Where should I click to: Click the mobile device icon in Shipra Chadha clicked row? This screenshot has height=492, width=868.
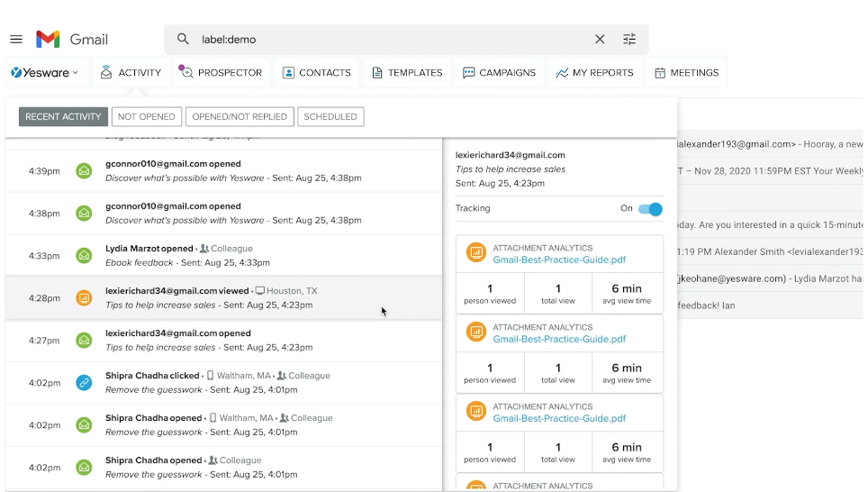pos(211,376)
